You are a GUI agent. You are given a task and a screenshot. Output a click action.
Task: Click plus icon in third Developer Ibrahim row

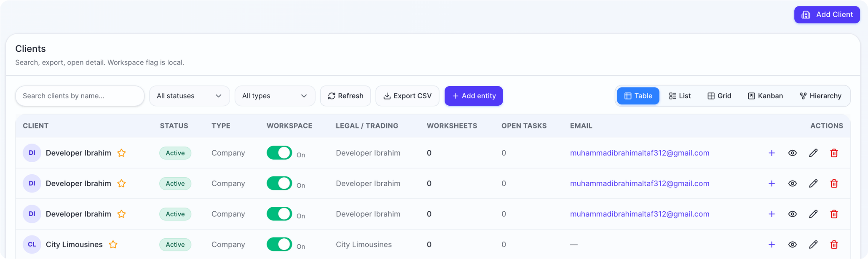(772, 214)
